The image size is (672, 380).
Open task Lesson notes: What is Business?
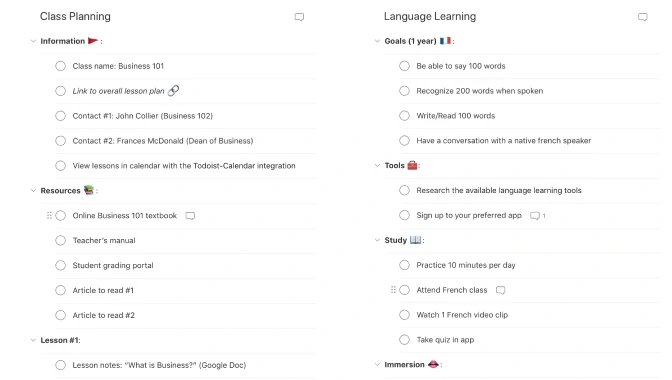[x=159, y=365]
